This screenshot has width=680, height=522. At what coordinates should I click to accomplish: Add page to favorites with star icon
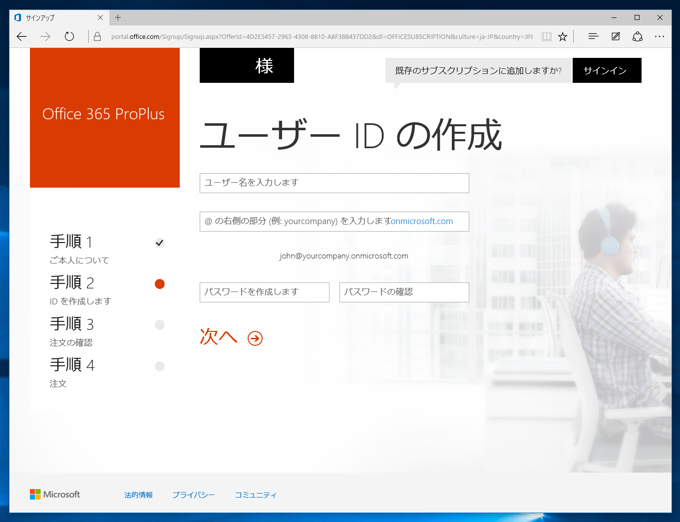pos(562,37)
